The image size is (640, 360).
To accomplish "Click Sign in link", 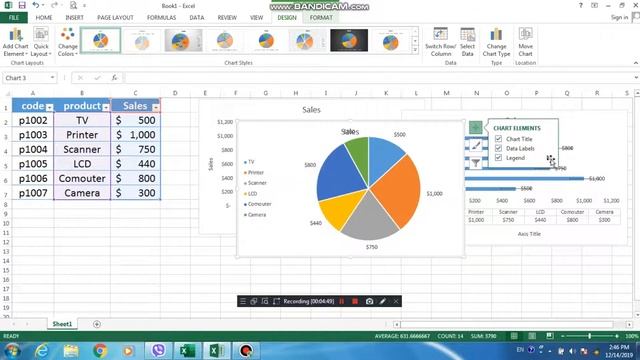I will (619, 17).
